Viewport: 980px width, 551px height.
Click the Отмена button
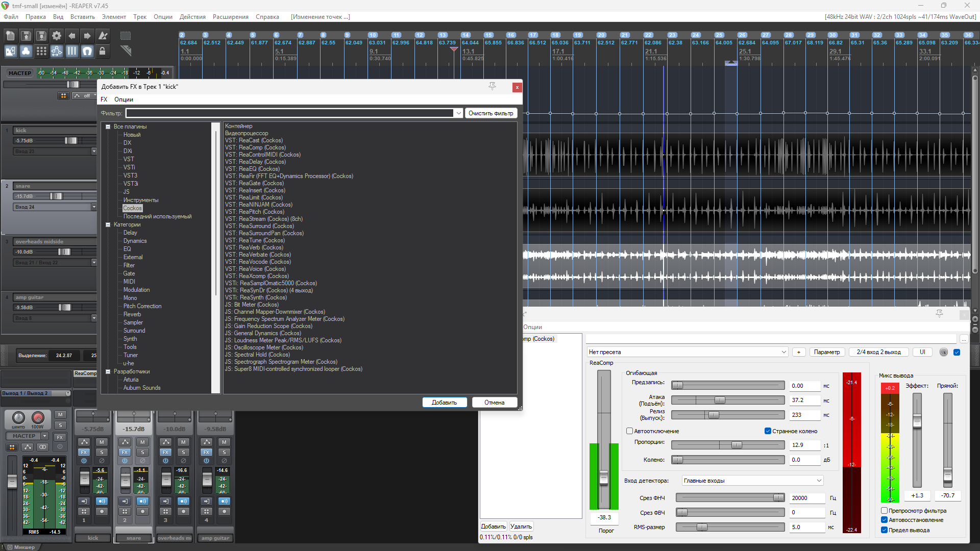(x=495, y=403)
